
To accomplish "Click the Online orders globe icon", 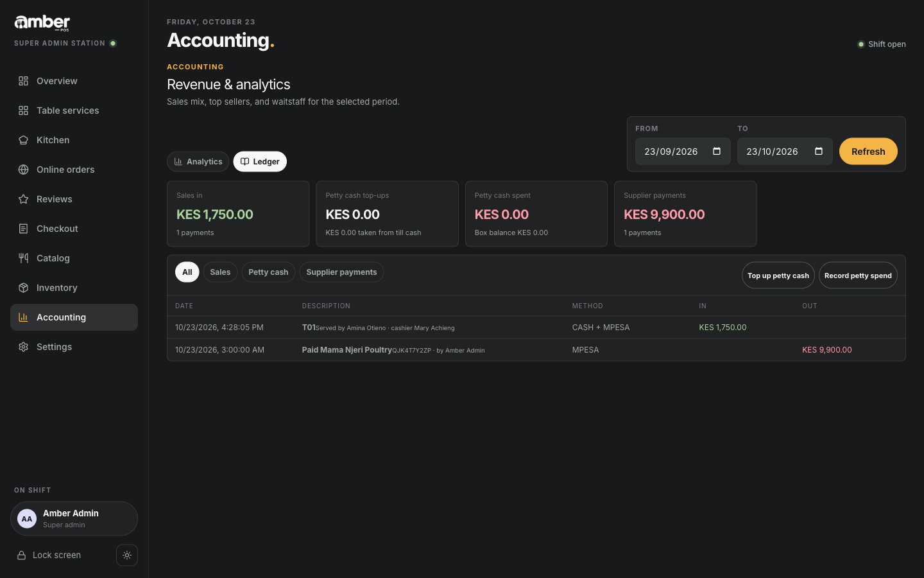I will coord(23,170).
